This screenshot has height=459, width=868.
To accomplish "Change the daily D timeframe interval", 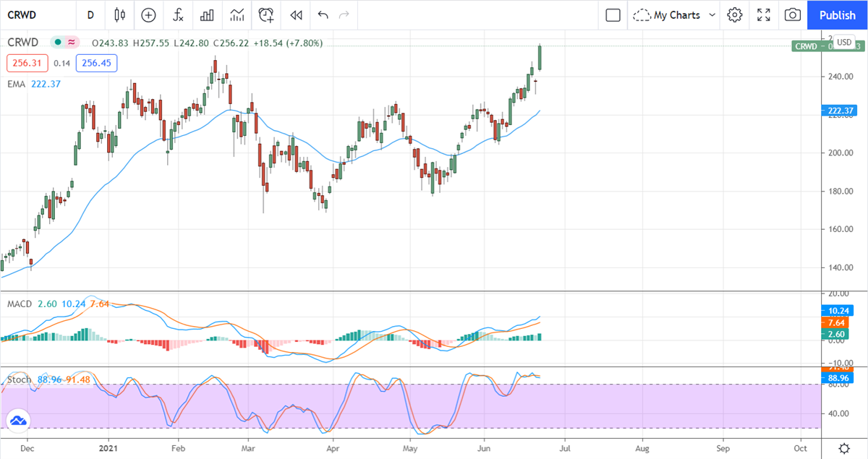I will click(x=90, y=15).
